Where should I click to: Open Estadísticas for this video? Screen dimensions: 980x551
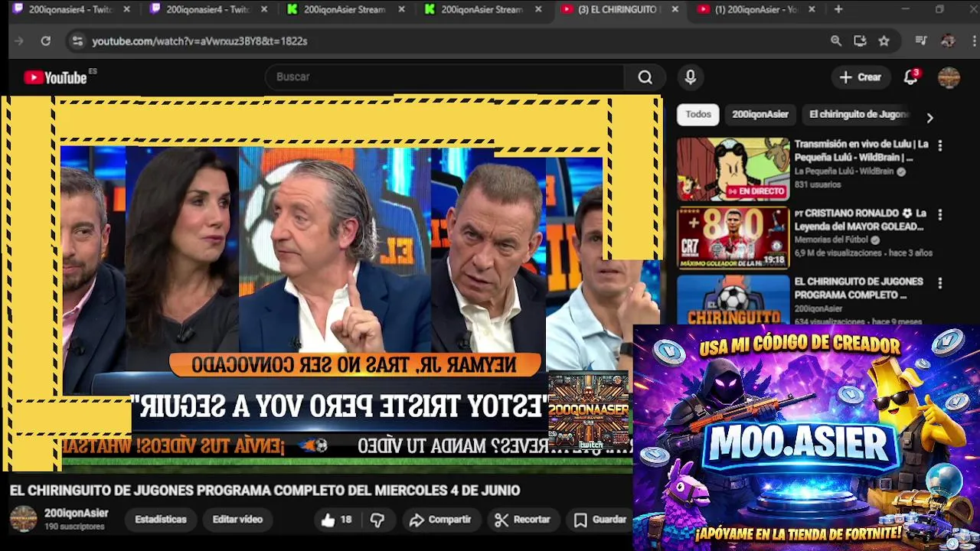[x=161, y=520]
